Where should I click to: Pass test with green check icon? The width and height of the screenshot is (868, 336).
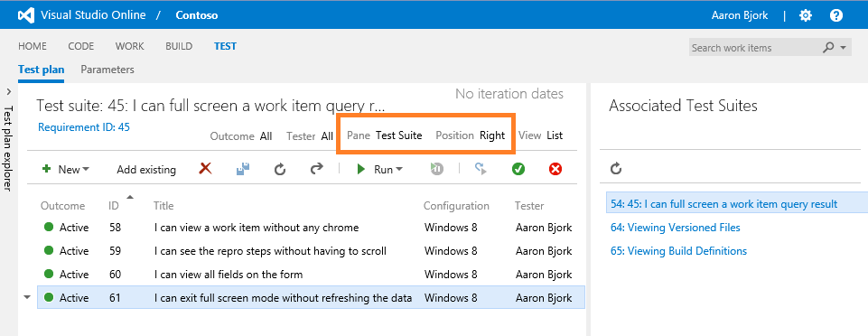pyautogui.click(x=518, y=169)
